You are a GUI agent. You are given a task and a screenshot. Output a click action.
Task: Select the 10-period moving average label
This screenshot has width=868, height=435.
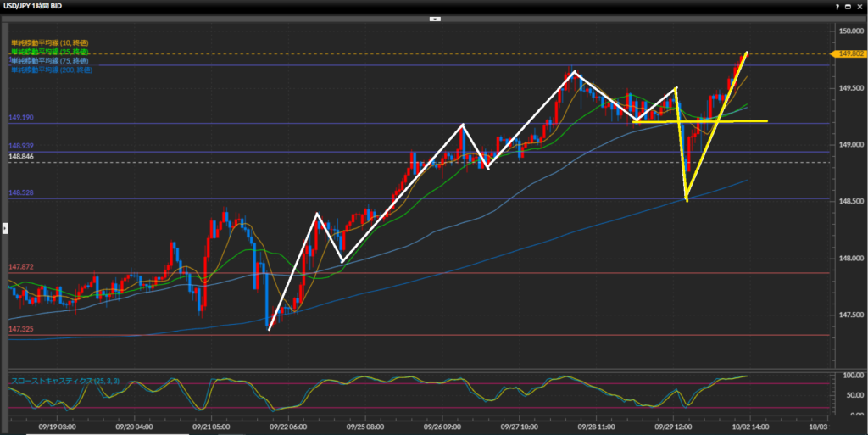49,42
